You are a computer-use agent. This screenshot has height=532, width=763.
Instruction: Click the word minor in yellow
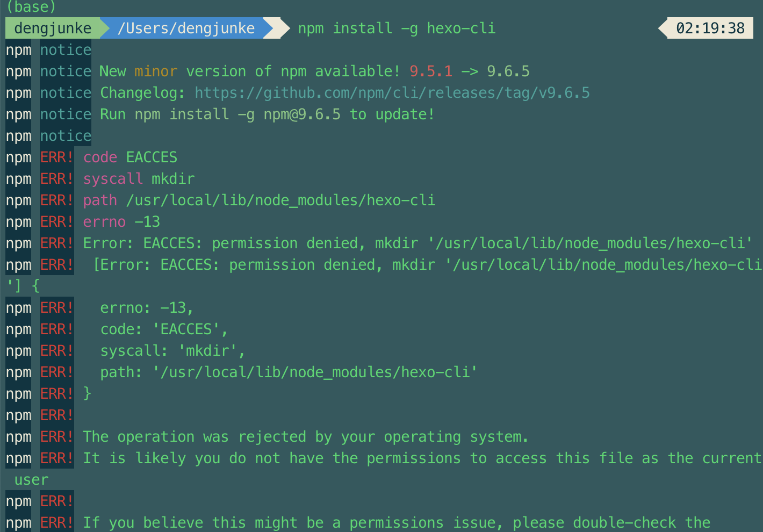[156, 71]
